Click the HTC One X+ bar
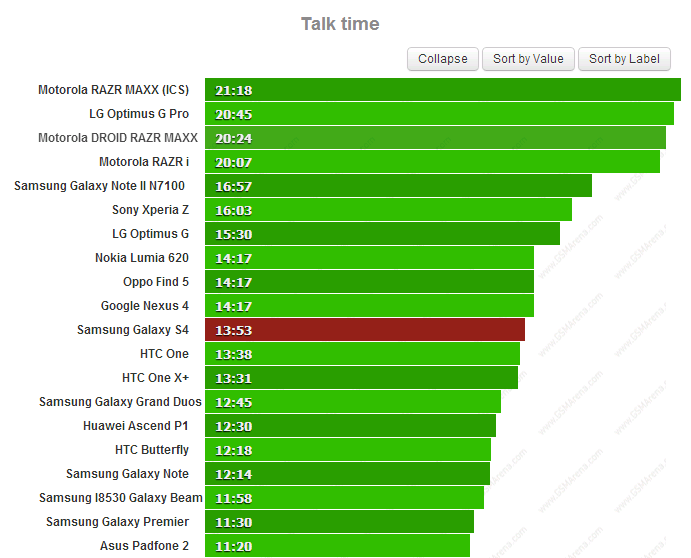 click(361, 378)
